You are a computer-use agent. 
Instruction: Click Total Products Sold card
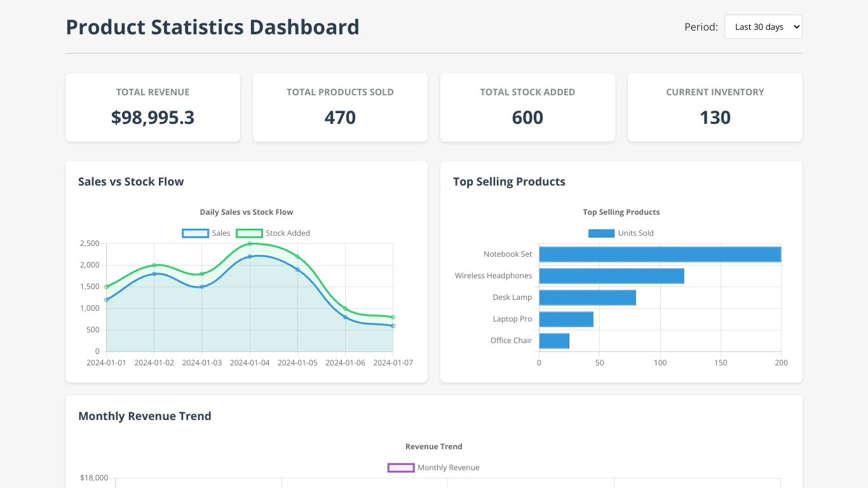click(340, 107)
